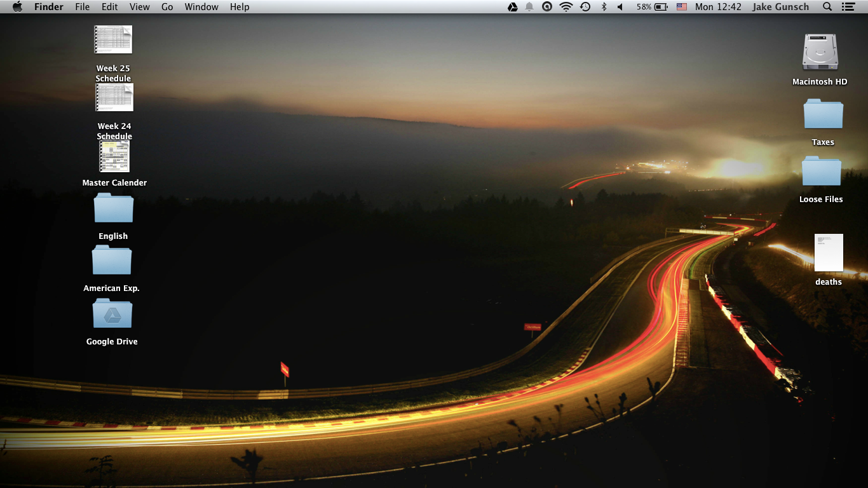Select the Week 25 Schedule file icon

(x=113, y=40)
